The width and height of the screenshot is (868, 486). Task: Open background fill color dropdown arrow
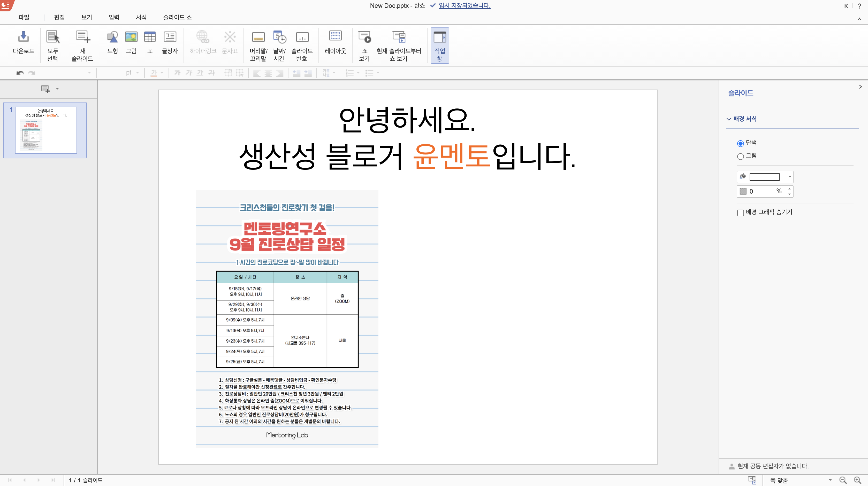[789, 177]
